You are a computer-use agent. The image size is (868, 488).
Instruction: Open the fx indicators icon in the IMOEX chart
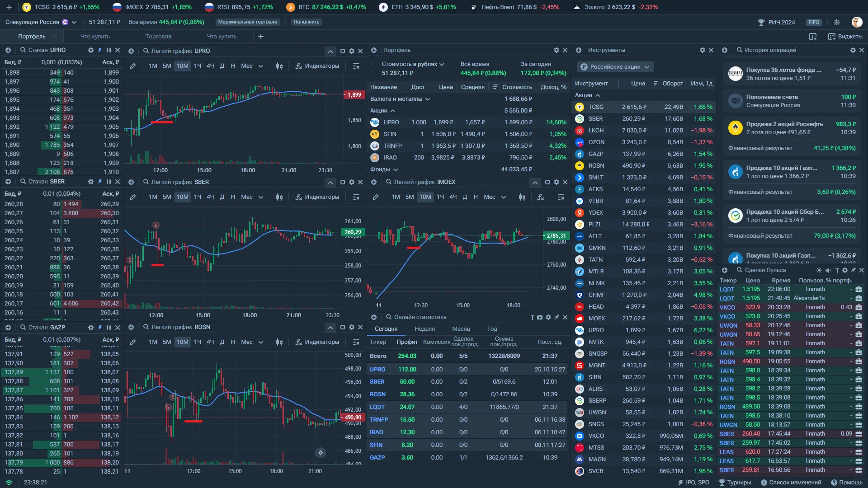(x=541, y=197)
